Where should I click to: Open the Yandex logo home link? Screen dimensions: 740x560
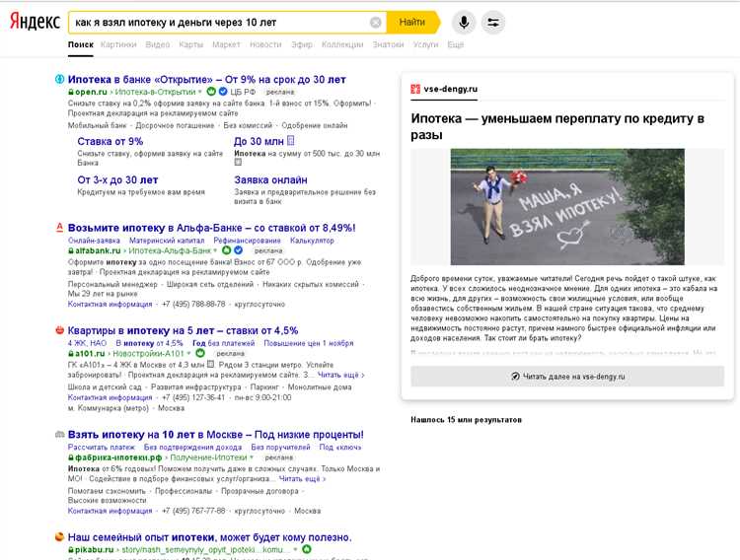(x=35, y=22)
